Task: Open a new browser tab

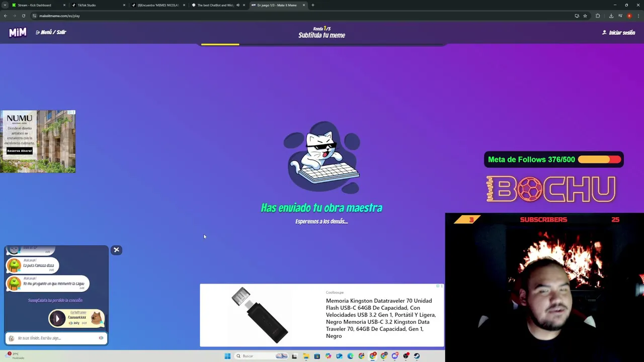Action: [313, 5]
